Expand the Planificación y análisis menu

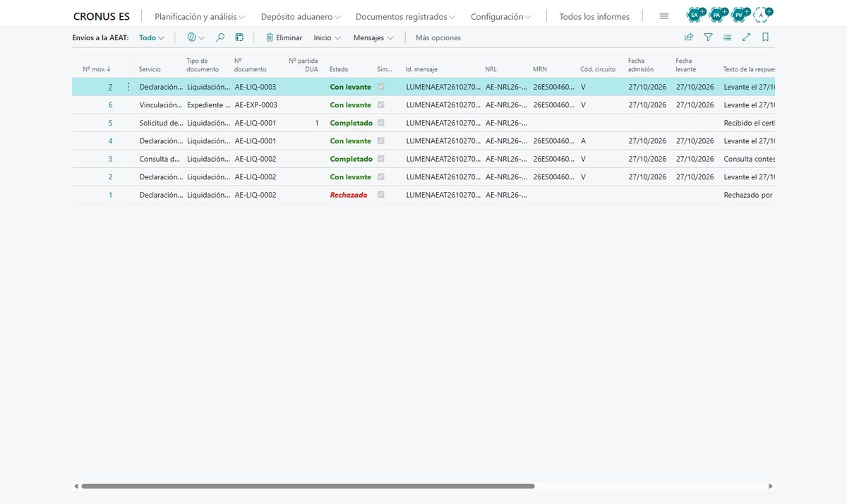pos(200,16)
